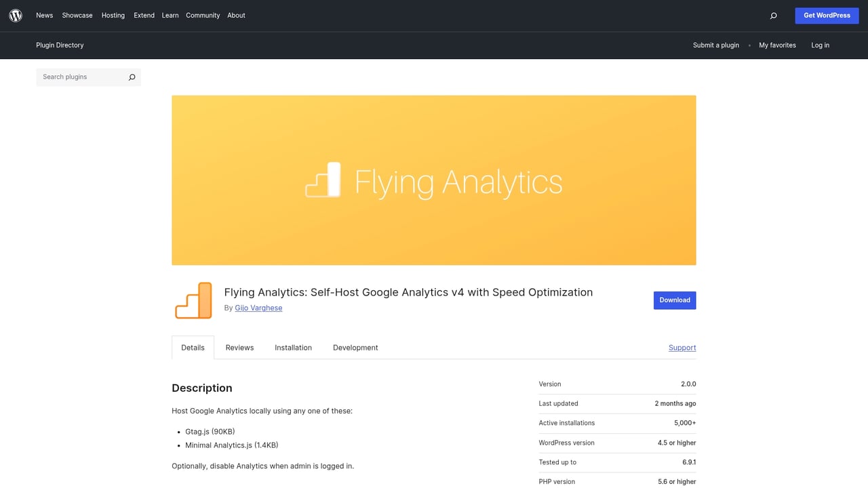Open the Community menu item
Viewport: 868px width, 488px height.
point(203,15)
